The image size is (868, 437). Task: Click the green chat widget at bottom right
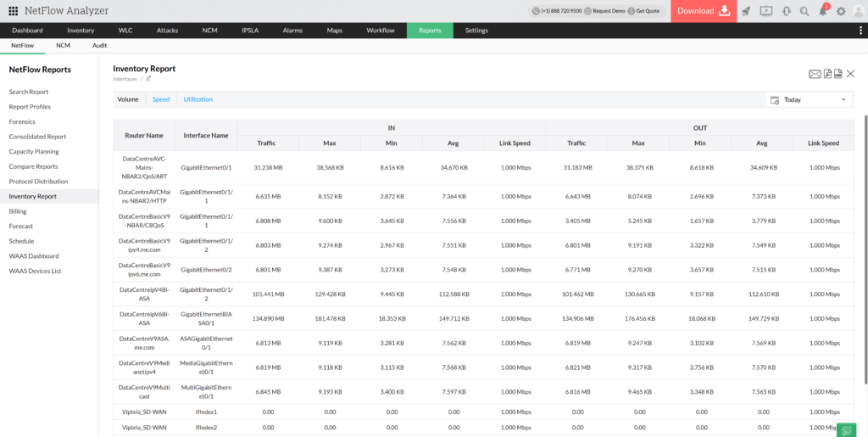pyautogui.click(x=847, y=429)
